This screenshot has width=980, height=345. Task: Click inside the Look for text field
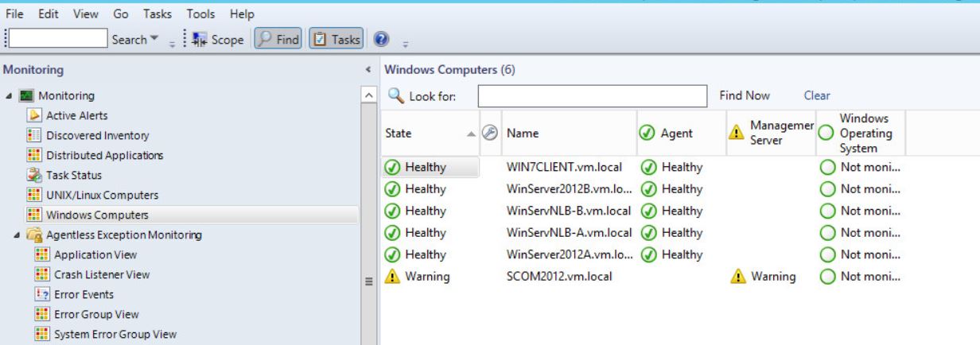(x=593, y=96)
